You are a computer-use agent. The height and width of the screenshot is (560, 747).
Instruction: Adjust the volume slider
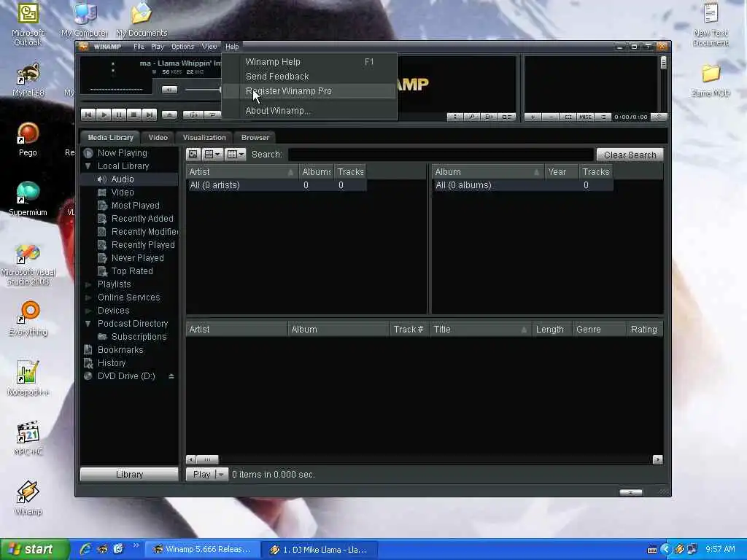204,90
